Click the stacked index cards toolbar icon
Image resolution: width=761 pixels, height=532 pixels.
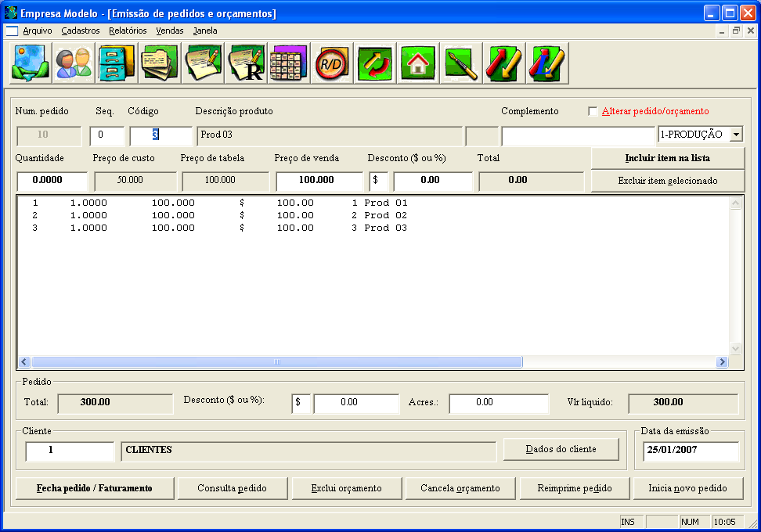point(160,63)
